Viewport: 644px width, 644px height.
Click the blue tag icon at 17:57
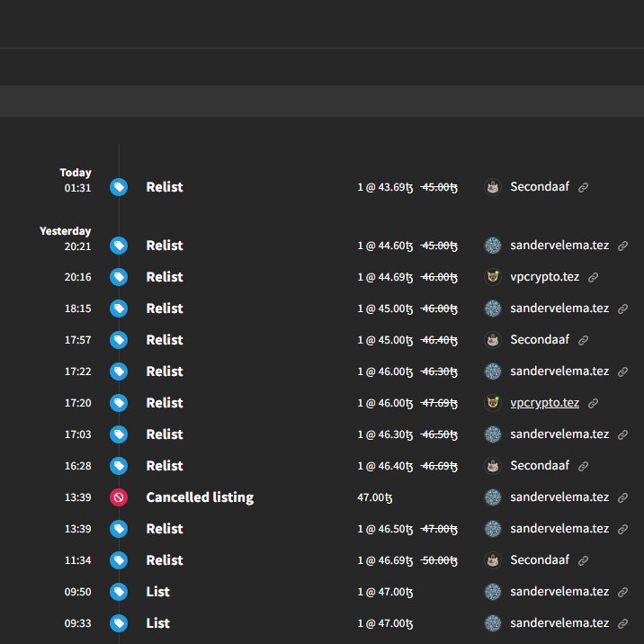[119, 340]
